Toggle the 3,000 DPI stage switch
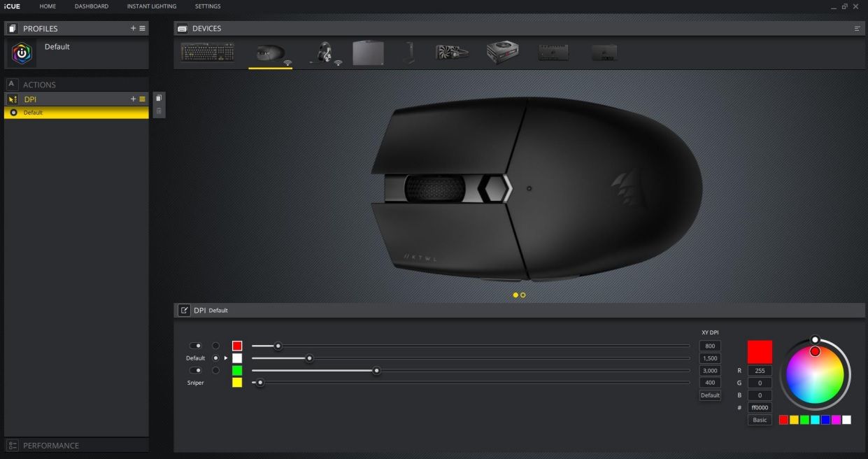Viewport: 868px width, 459px height. [196, 370]
